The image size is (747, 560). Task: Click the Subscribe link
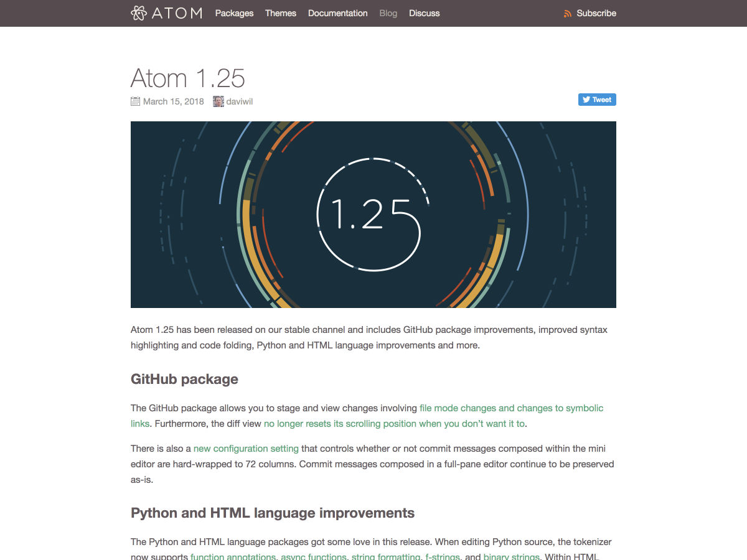click(x=596, y=13)
